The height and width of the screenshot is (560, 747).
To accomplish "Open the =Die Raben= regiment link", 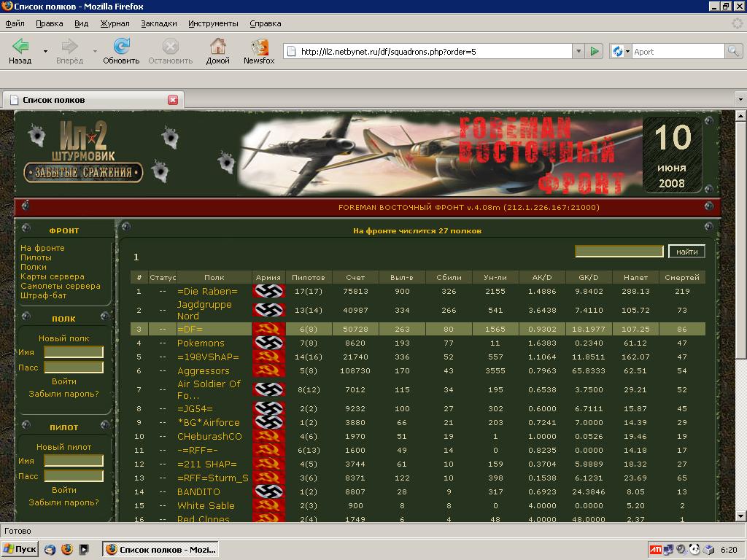I will pyautogui.click(x=207, y=291).
